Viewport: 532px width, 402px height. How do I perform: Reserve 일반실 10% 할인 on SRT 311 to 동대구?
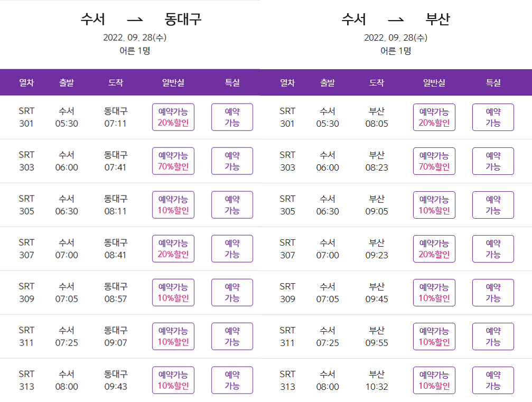tap(173, 336)
